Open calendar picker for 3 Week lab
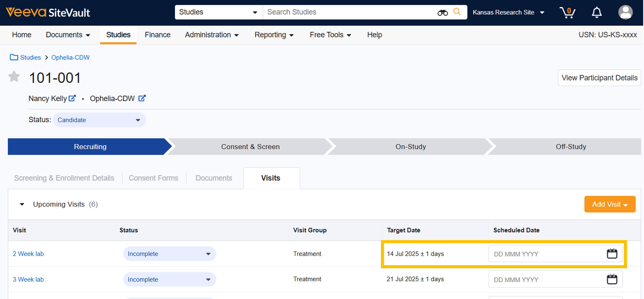The height and width of the screenshot is (299, 644). point(612,279)
